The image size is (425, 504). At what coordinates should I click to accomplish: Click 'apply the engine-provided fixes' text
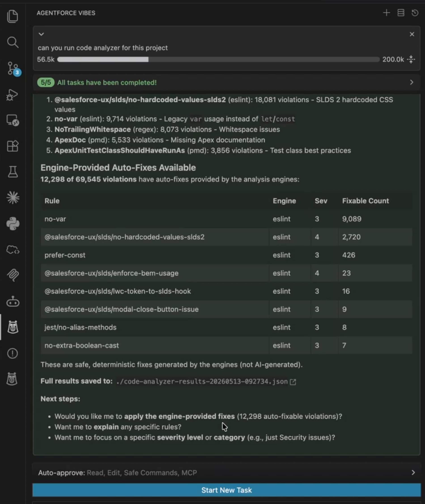[x=179, y=416]
